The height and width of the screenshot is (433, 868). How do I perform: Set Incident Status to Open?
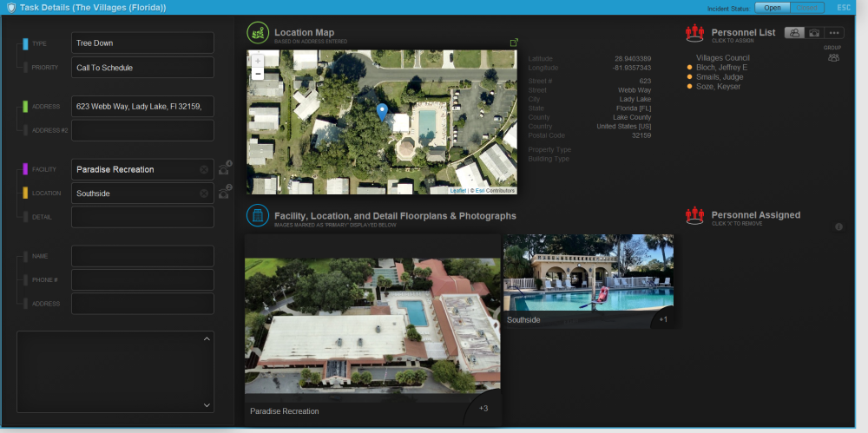(772, 8)
